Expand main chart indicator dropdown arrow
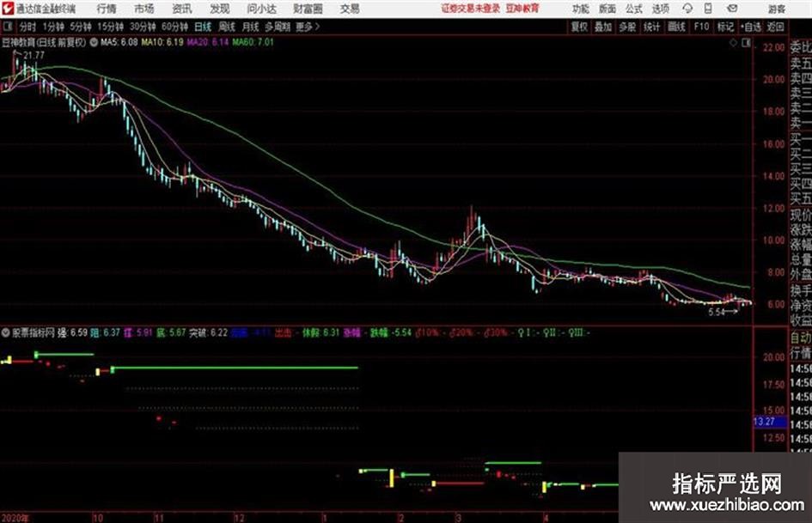The width and height of the screenshot is (812, 523). click(93, 42)
